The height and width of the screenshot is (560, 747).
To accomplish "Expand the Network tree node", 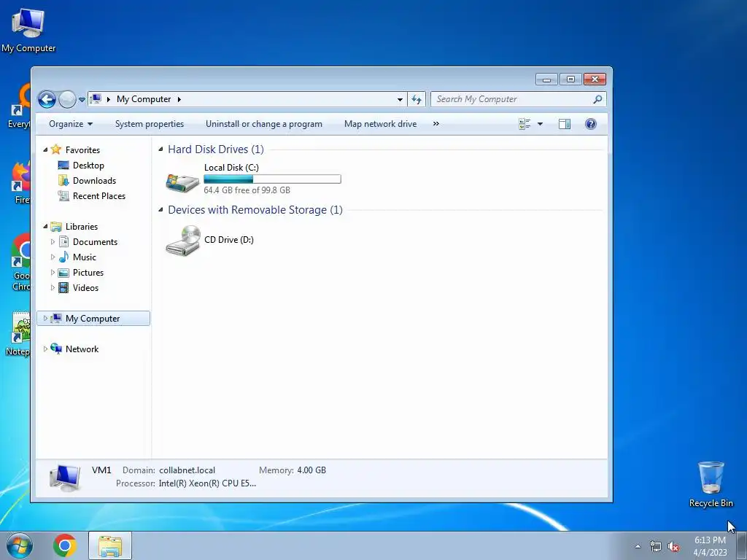I will [x=45, y=349].
